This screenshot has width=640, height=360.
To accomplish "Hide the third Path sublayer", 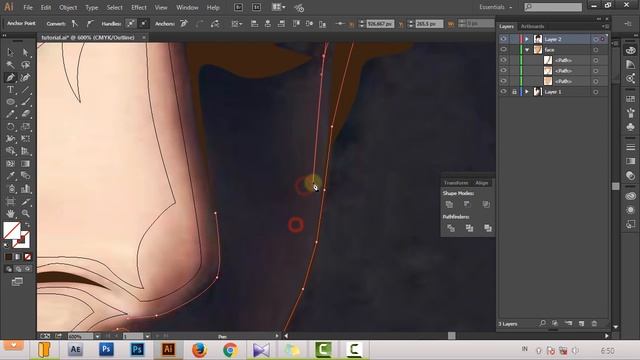I will tap(503, 81).
